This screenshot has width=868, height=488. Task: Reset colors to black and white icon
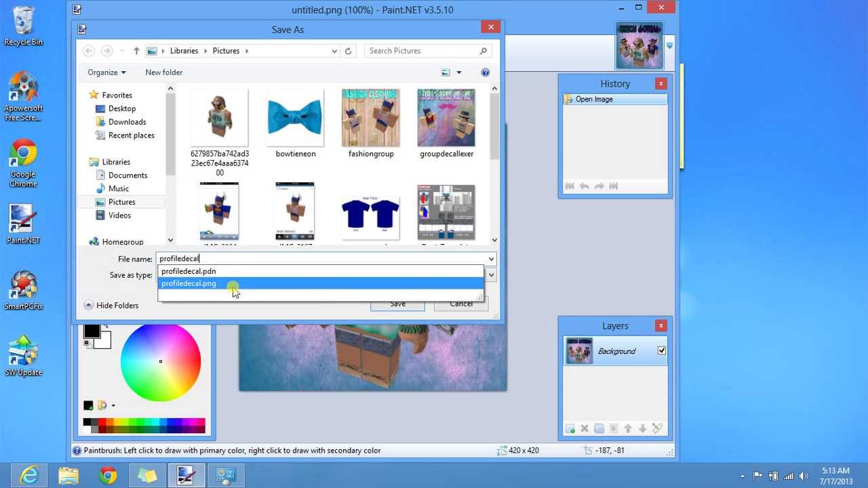(87, 344)
